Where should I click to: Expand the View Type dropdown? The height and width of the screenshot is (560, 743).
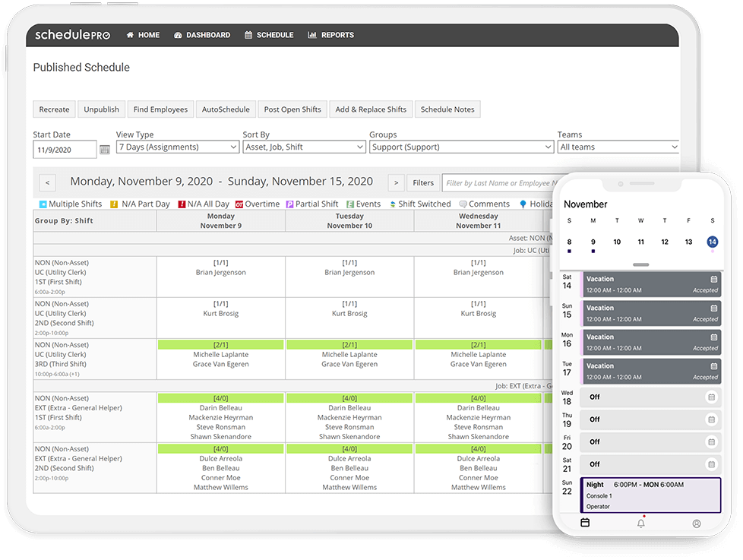[178, 147]
